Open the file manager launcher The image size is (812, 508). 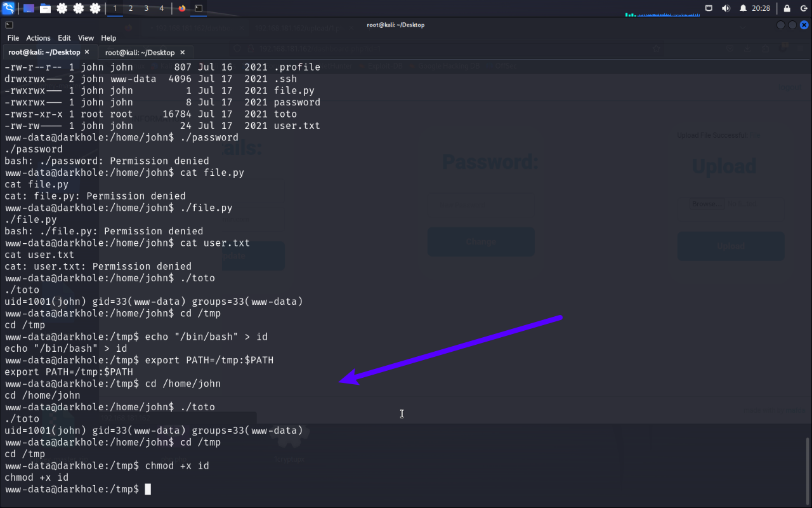tap(46, 8)
